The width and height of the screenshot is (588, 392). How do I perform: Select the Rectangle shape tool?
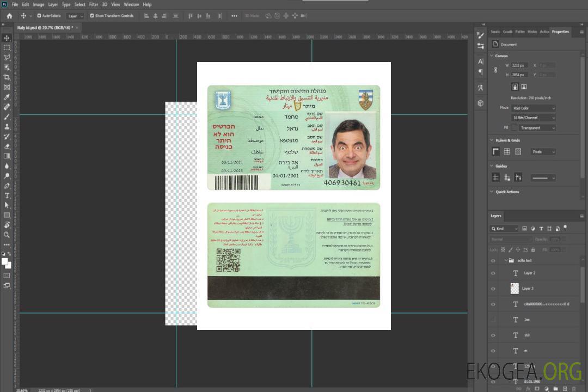point(7,215)
